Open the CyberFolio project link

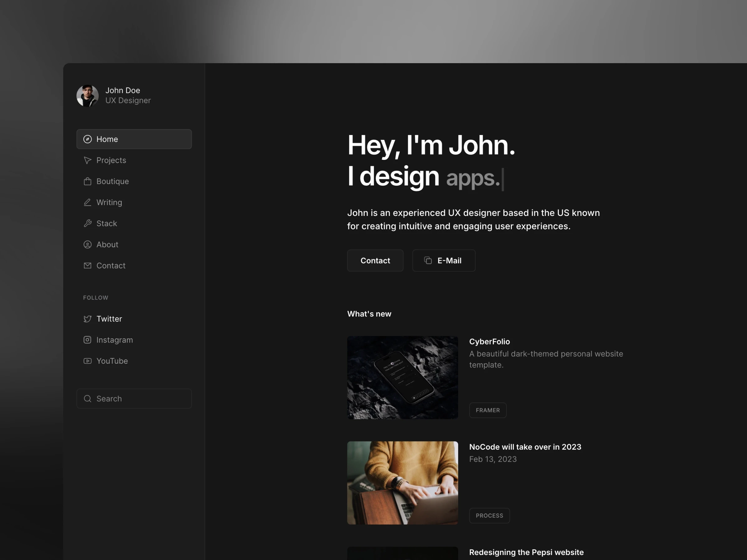489,341
